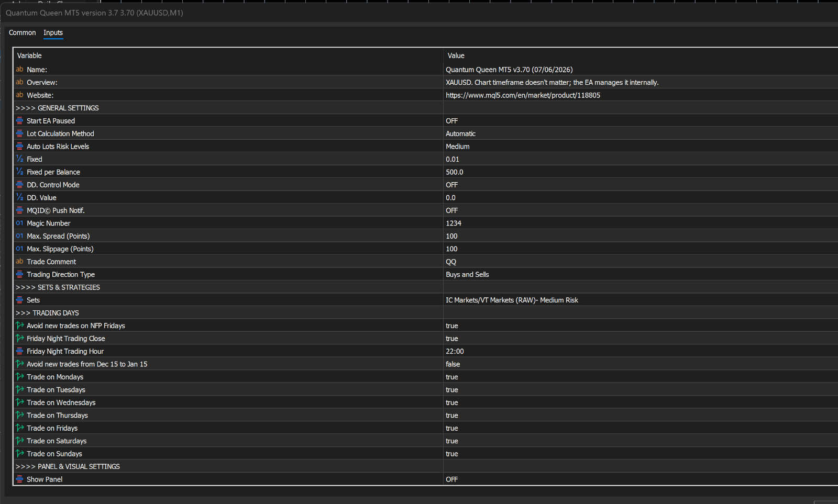Select the XAUUSD chart timeframe overview value
Screen dimensions: 838x504
tap(552, 82)
